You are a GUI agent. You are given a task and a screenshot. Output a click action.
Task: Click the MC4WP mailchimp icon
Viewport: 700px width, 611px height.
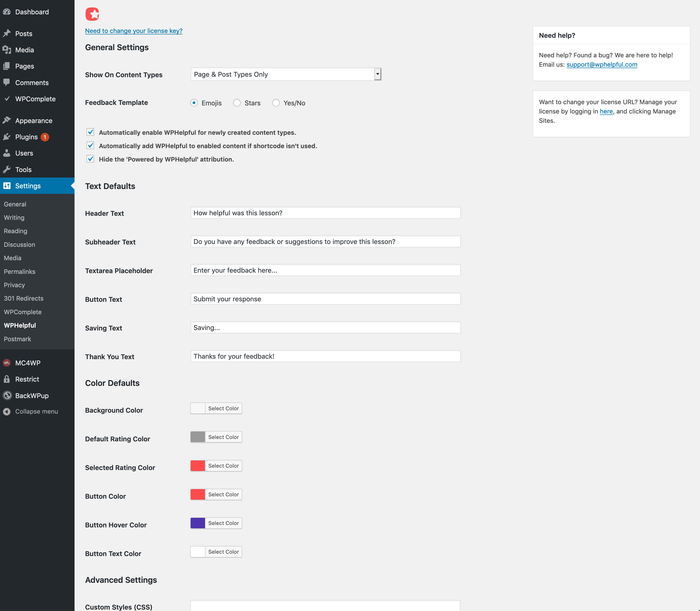tap(7, 363)
